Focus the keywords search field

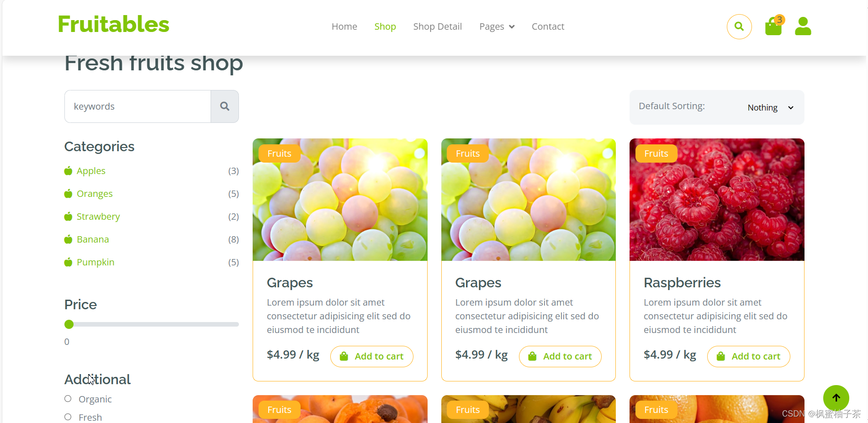pos(138,106)
